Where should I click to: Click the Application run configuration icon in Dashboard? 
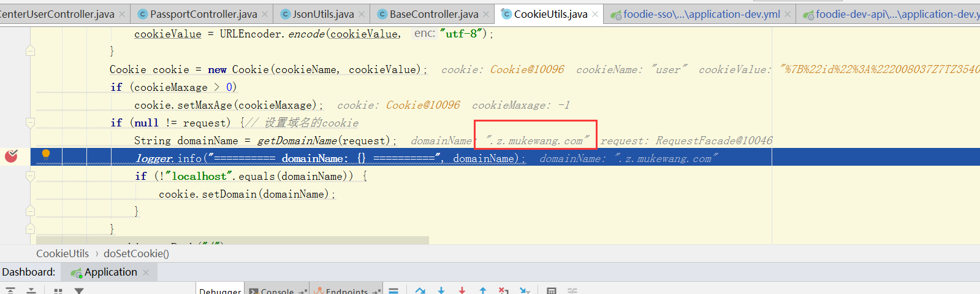[x=76, y=273]
